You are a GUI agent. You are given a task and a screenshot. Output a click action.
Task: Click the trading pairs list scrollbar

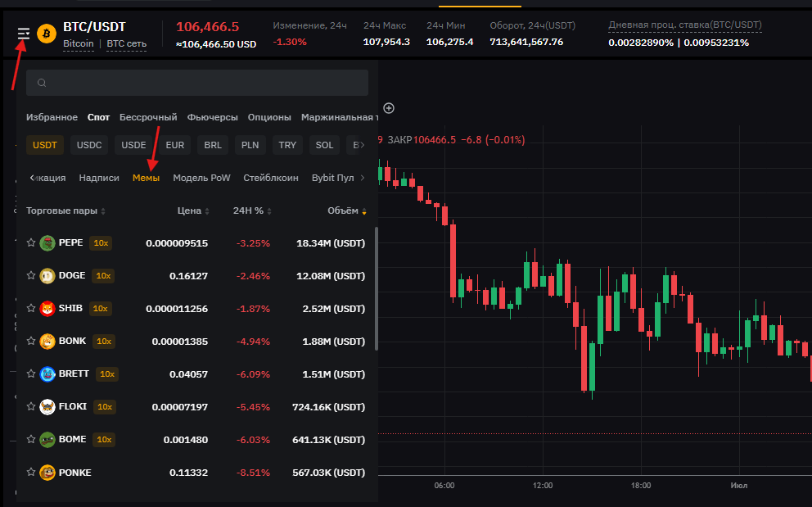pyautogui.click(x=376, y=287)
